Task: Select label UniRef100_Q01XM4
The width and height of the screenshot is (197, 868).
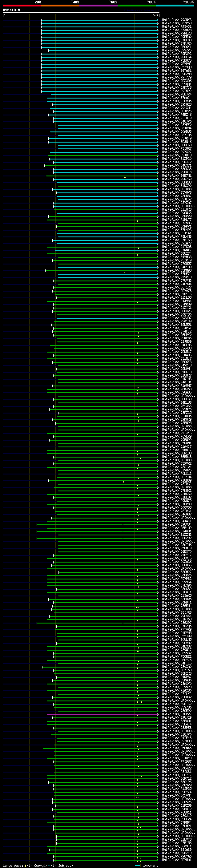Action: (176, 108)
